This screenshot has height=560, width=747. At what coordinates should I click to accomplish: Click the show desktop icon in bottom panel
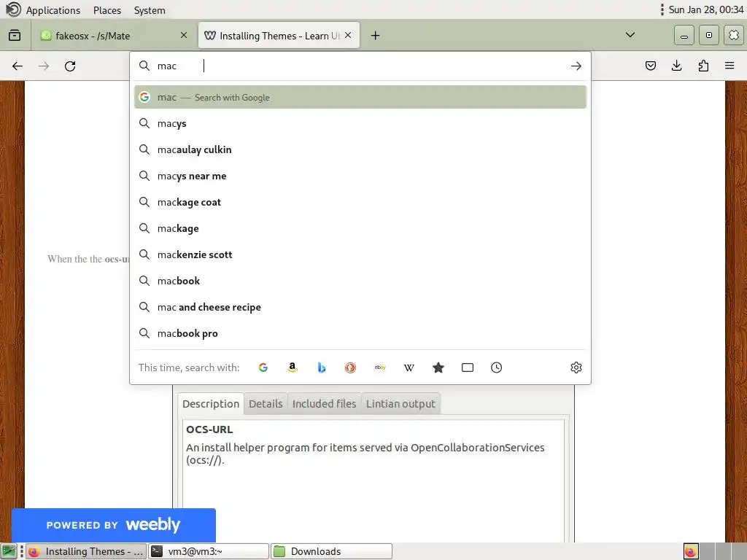(x=9, y=551)
